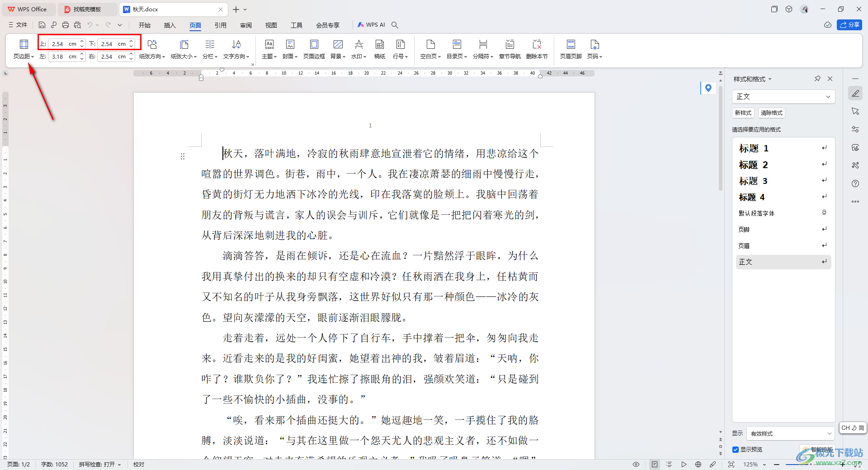Click the selection arrow icon in right sidebar
The height and width of the screenshot is (470, 868).
click(x=855, y=111)
